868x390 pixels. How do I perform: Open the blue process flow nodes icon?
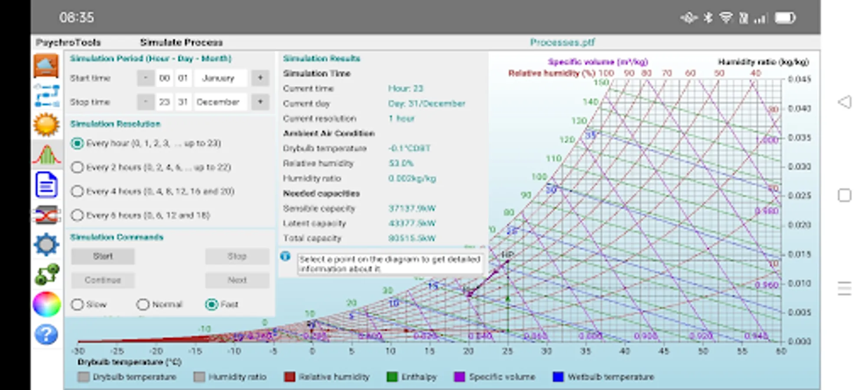(x=47, y=96)
